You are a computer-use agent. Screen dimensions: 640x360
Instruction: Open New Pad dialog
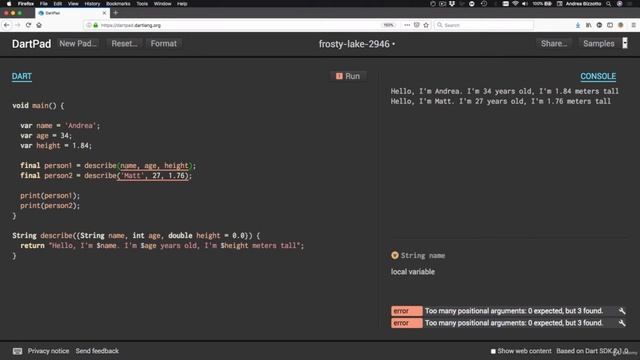click(x=78, y=44)
